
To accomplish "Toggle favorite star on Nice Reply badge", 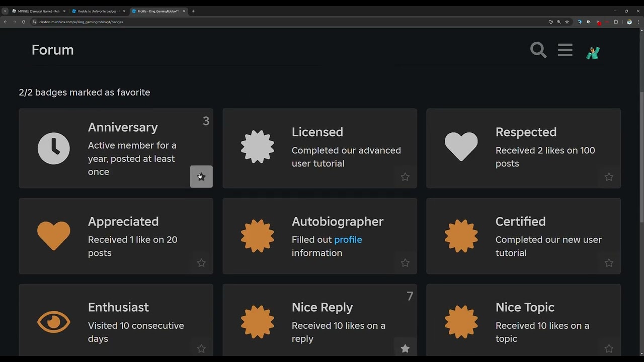I will coord(405,348).
